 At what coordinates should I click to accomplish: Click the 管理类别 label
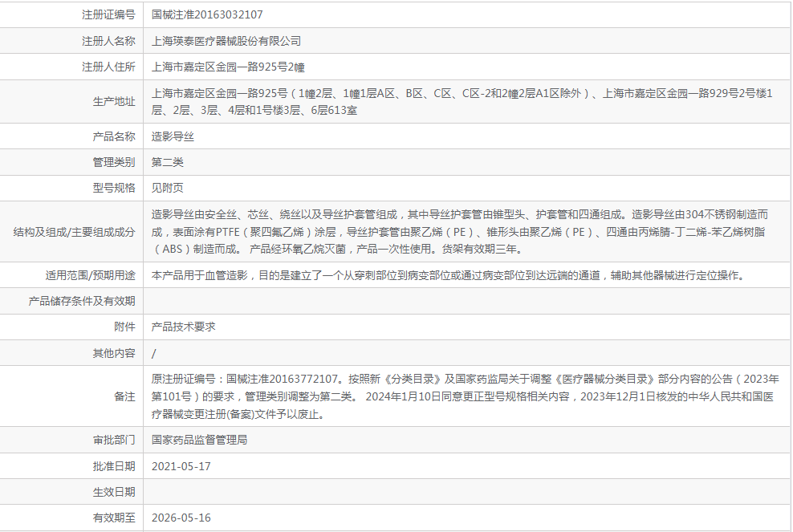114,162
